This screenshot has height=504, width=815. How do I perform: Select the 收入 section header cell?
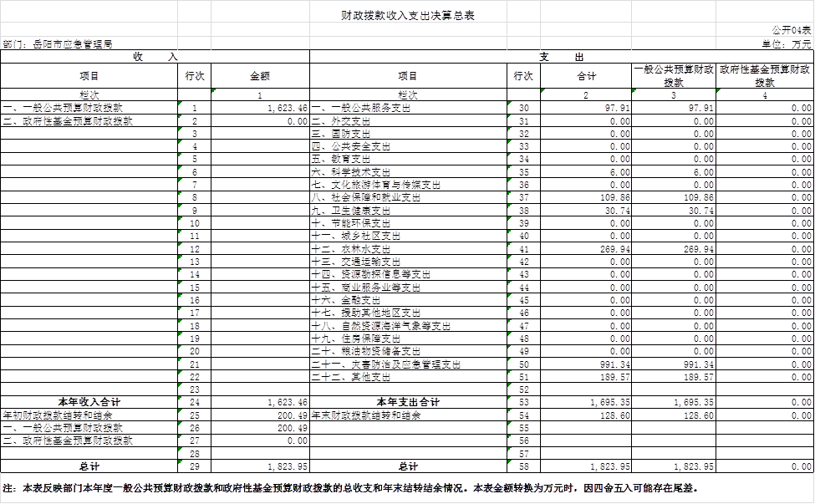pyautogui.click(x=155, y=57)
